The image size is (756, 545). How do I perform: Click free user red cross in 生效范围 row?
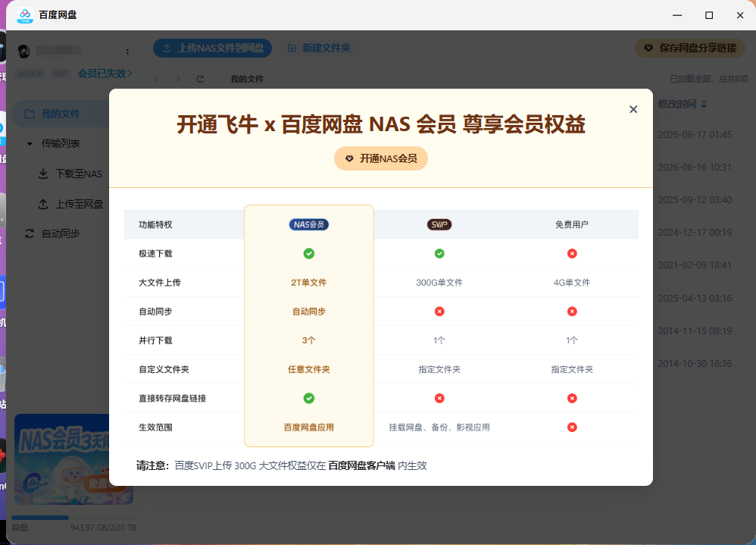pyautogui.click(x=573, y=427)
